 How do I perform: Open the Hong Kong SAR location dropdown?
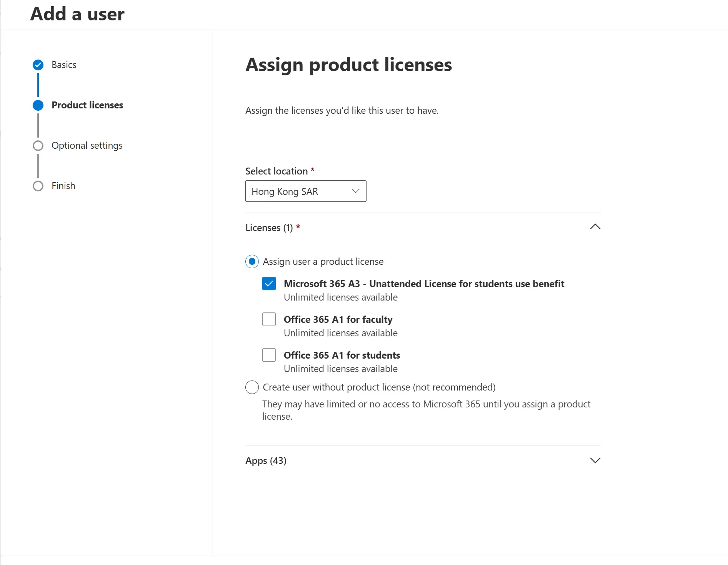pyautogui.click(x=306, y=191)
